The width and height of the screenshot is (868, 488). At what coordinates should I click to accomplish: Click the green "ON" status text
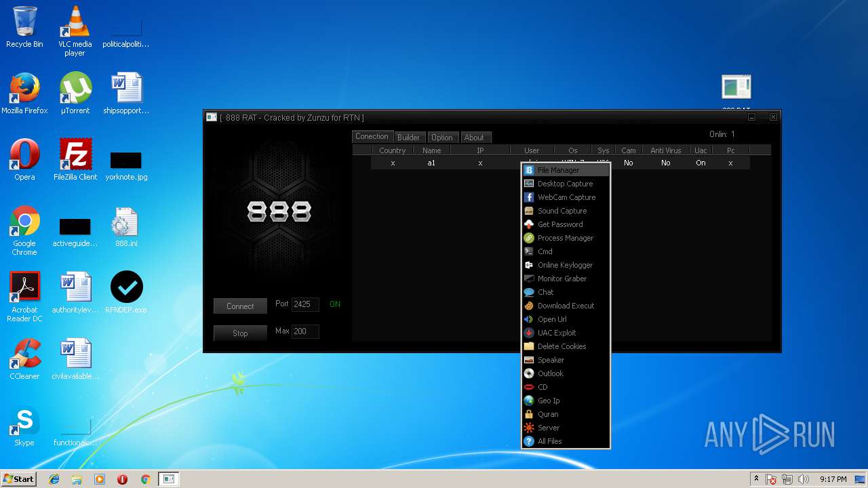pos(335,304)
